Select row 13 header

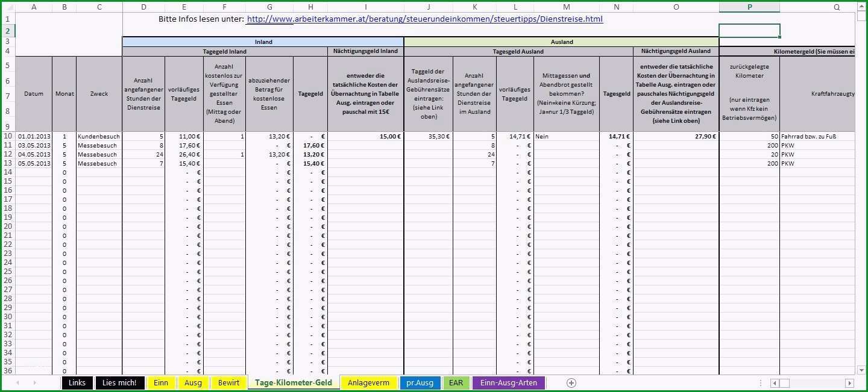8,163
